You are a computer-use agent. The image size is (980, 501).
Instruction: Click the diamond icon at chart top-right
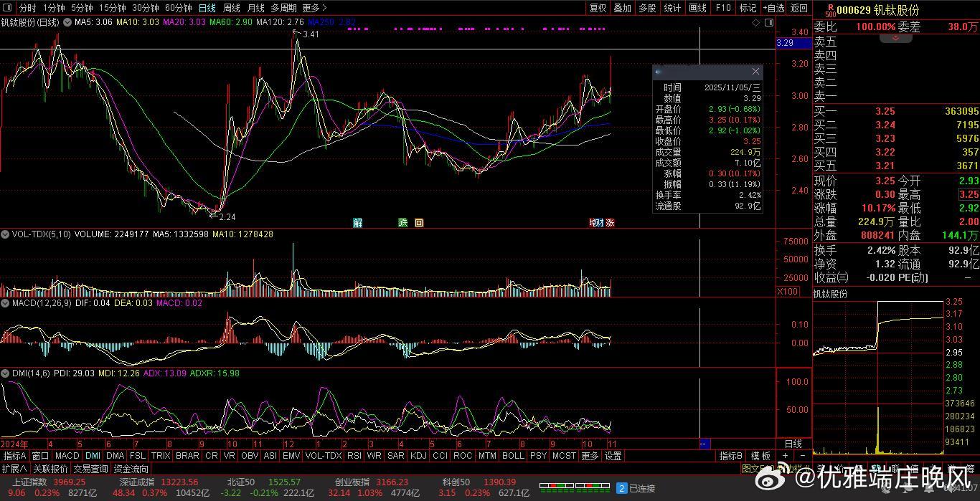pos(756,22)
